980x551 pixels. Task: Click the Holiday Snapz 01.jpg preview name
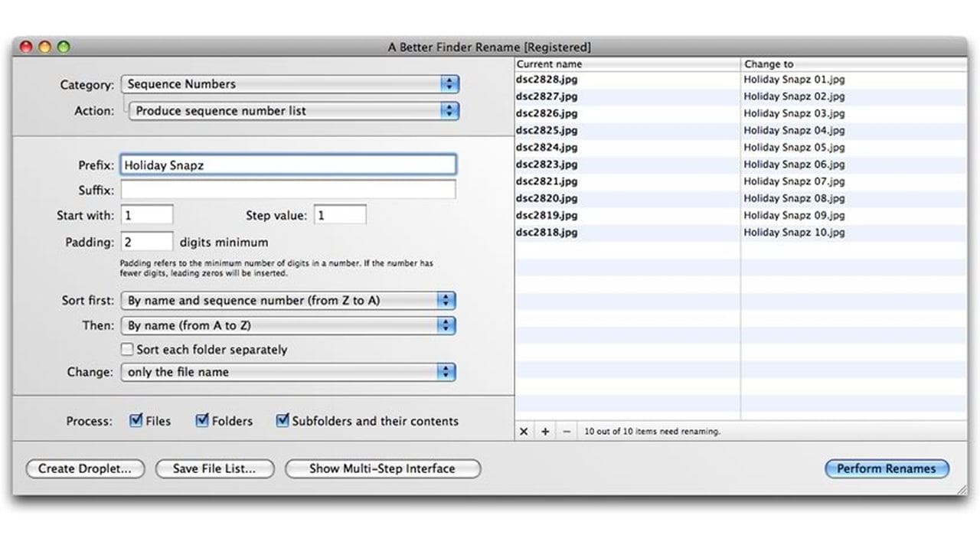click(794, 80)
